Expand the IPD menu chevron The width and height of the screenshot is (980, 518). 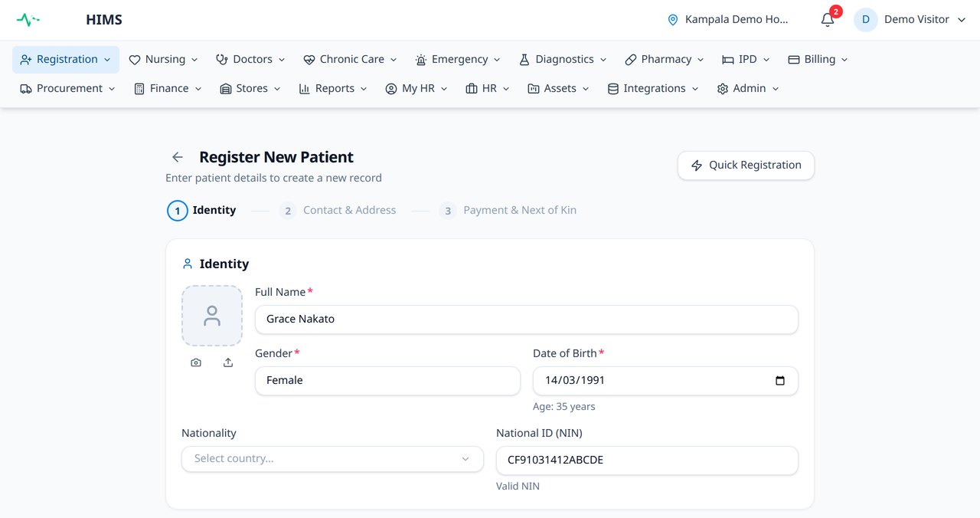point(766,60)
